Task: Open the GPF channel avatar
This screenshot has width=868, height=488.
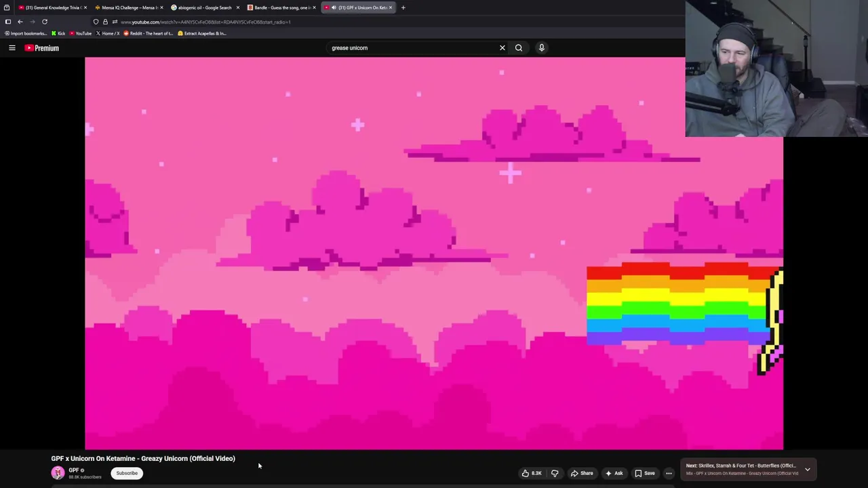Action: pos(58,473)
